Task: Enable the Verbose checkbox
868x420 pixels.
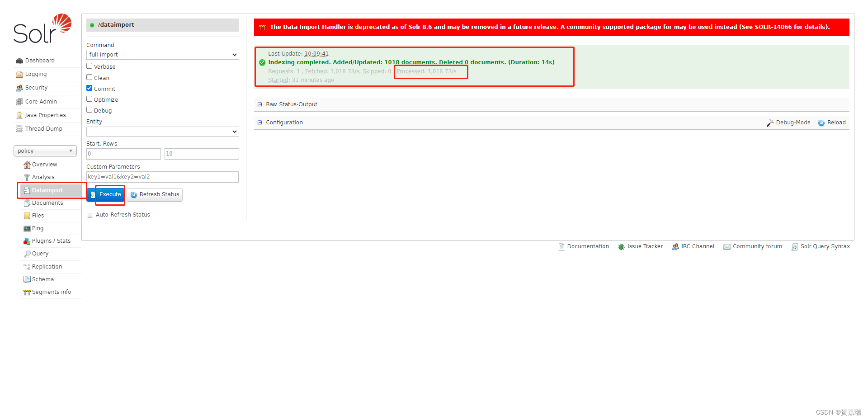Action: 90,66
